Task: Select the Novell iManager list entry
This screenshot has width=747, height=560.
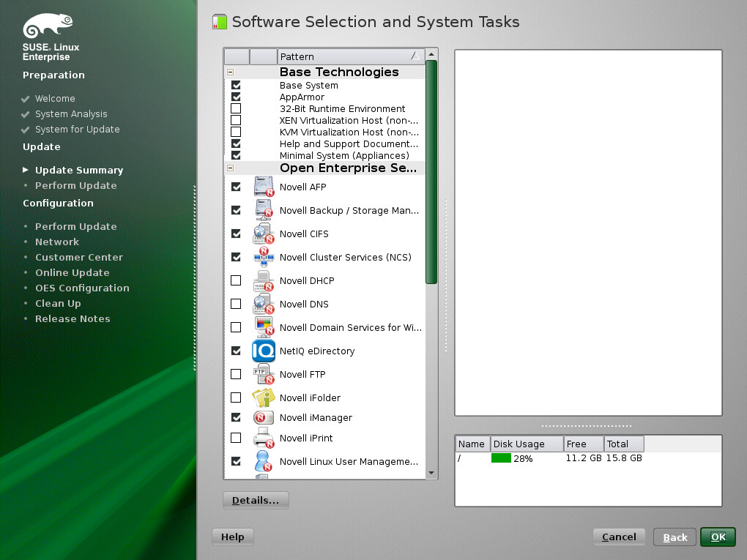Action: 316,418
